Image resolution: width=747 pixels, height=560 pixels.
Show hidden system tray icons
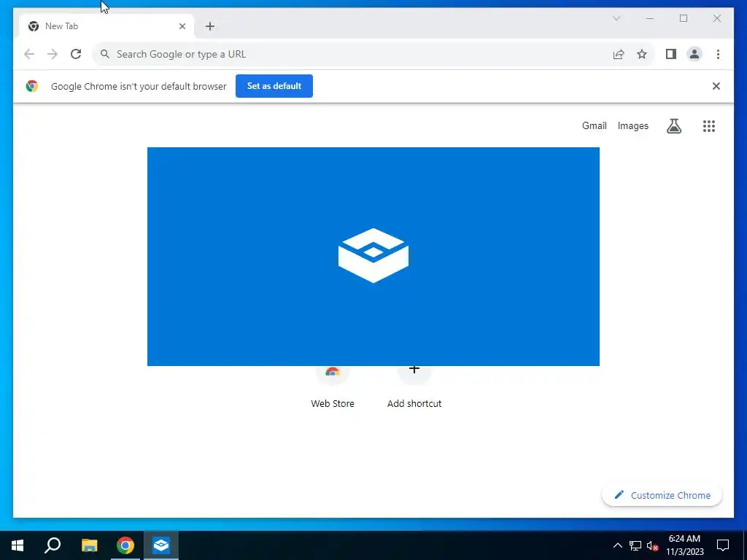[x=617, y=545]
